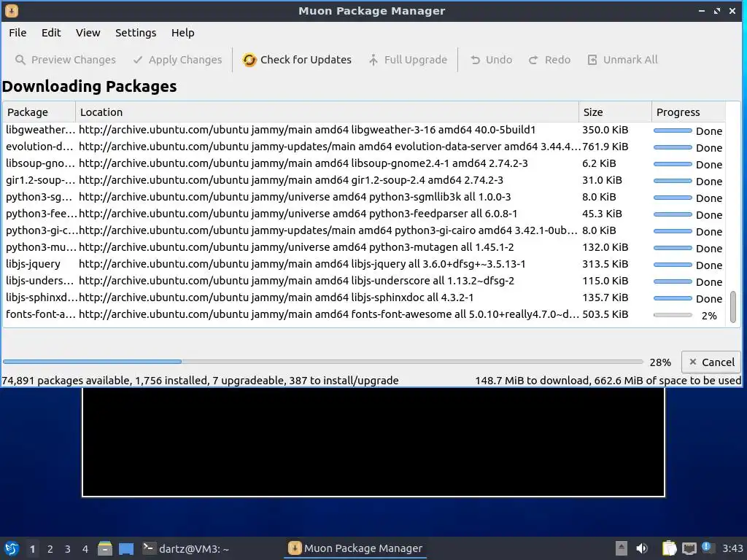Screen dimensions: 747x560
Task: Switch to virtual desktop 1
Action: click(x=32, y=549)
